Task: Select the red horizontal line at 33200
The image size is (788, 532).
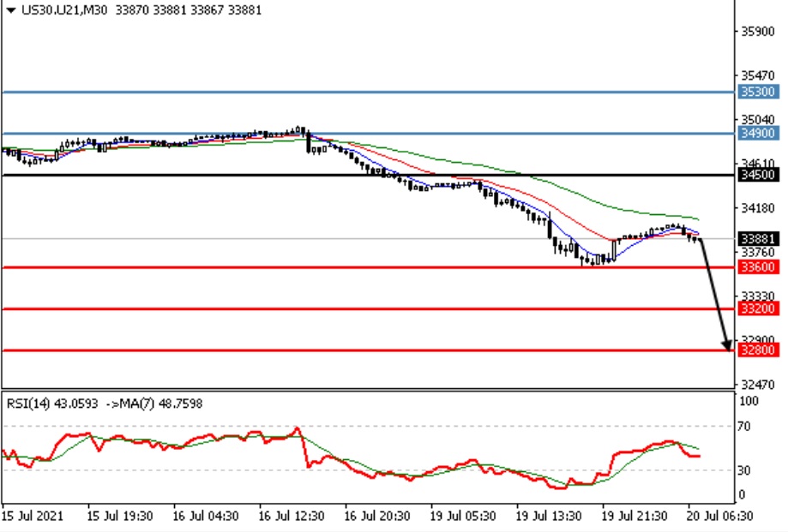Action: pos(369,308)
